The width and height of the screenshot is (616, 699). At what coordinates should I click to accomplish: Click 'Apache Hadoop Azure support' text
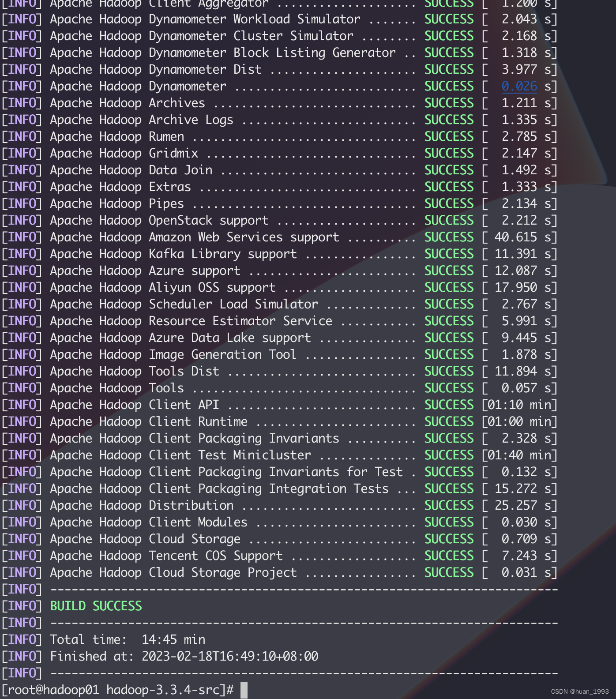[x=145, y=271]
